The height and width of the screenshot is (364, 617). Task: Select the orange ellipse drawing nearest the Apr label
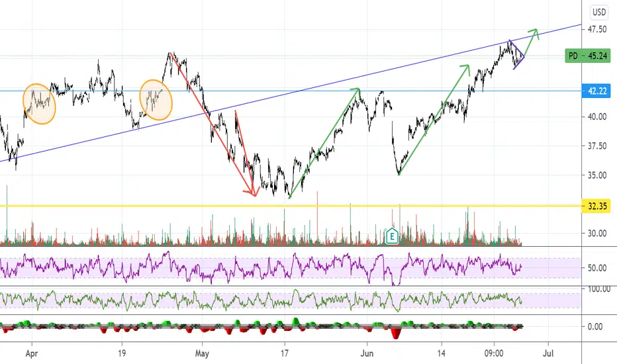pos(39,104)
